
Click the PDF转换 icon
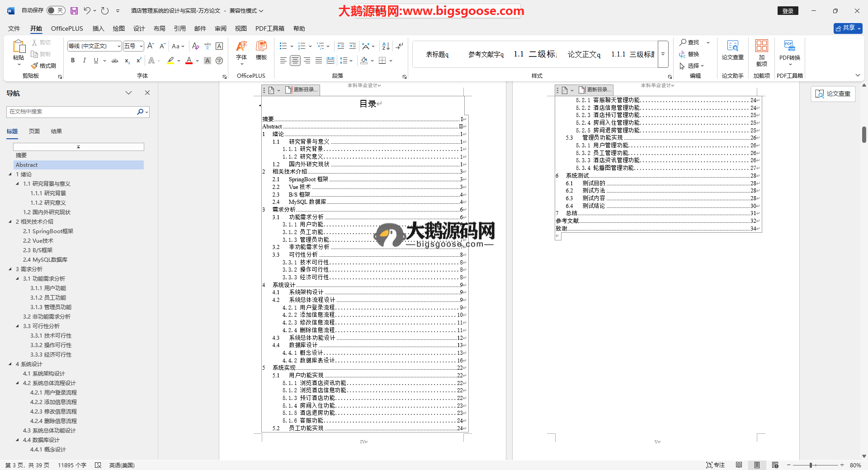point(789,50)
